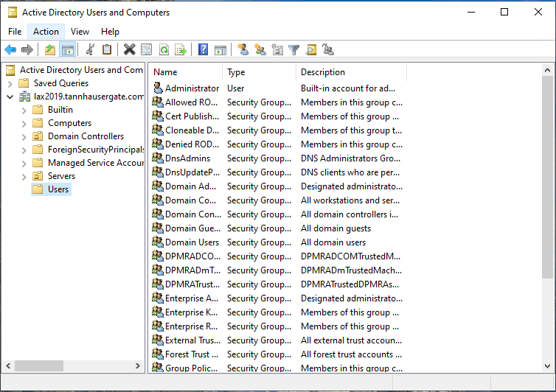This screenshot has height=392, width=556.
Task: Click the up one level folder icon
Action: 50,50
